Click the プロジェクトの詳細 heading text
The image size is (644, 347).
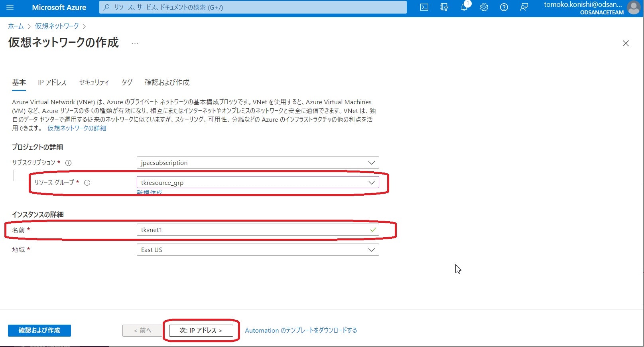pos(37,147)
